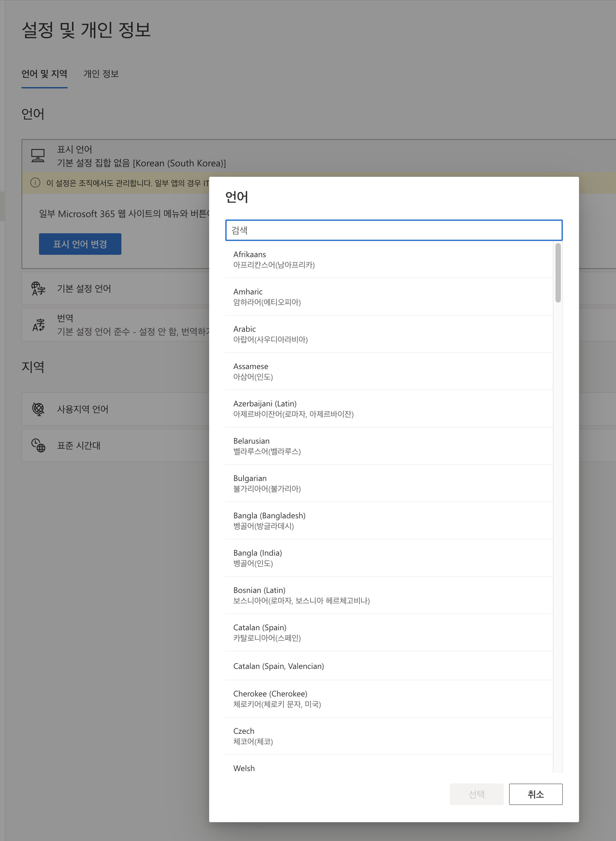Click the 표시 언어 변경 button
This screenshot has width=616, height=841.
coord(80,244)
